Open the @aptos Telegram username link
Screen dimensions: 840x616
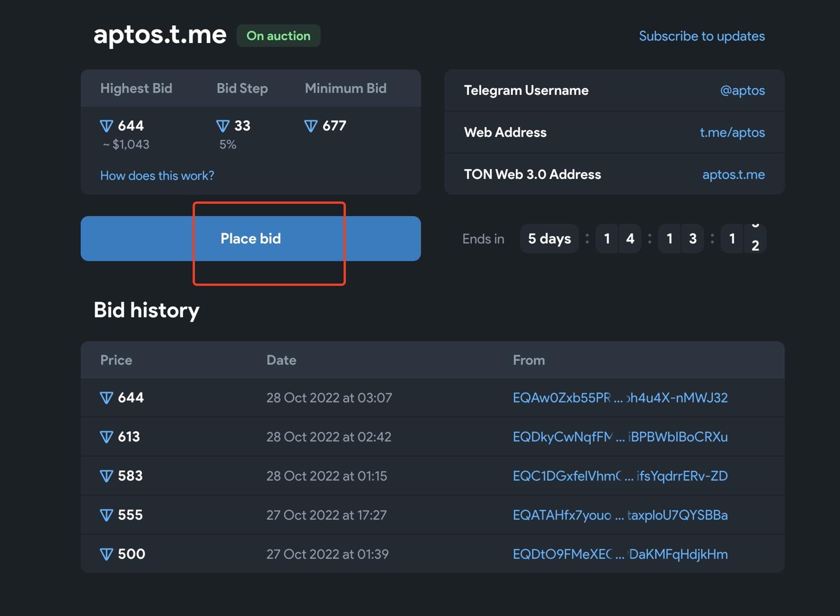click(x=742, y=90)
